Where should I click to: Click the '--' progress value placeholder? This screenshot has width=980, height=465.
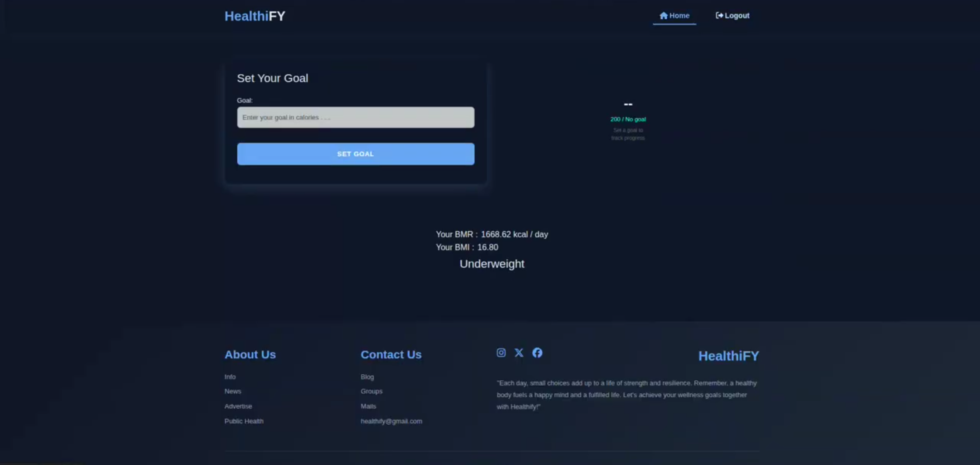click(628, 104)
